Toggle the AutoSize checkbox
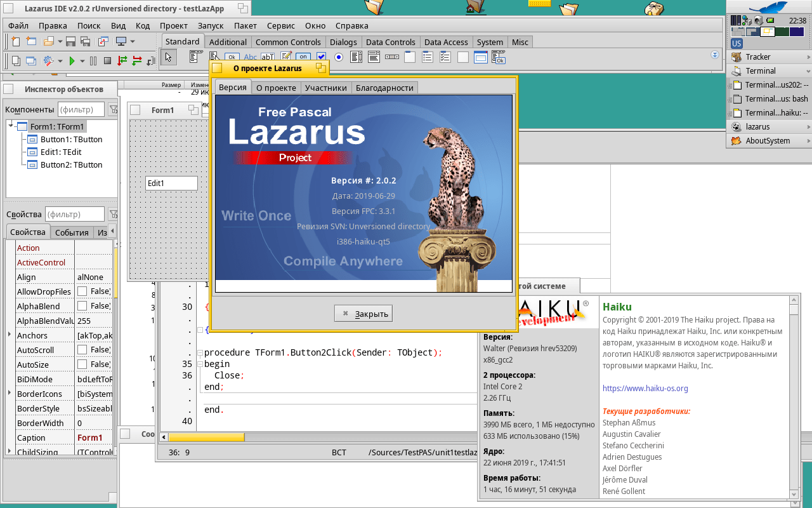Screen dimensions: 812x508 point(82,364)
